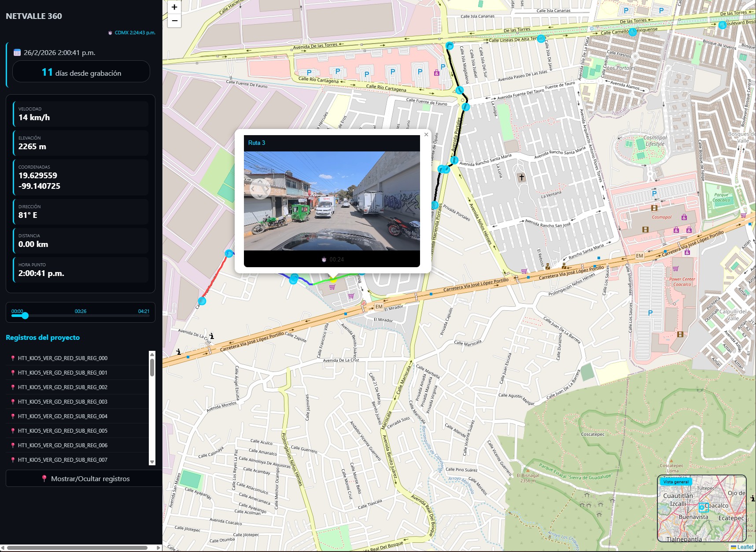This screenshot has width=756, height=552.
Task: Open record HT1_KIO5_VER_GD_RED_SUB_REG_006
Action: [63, 445]
